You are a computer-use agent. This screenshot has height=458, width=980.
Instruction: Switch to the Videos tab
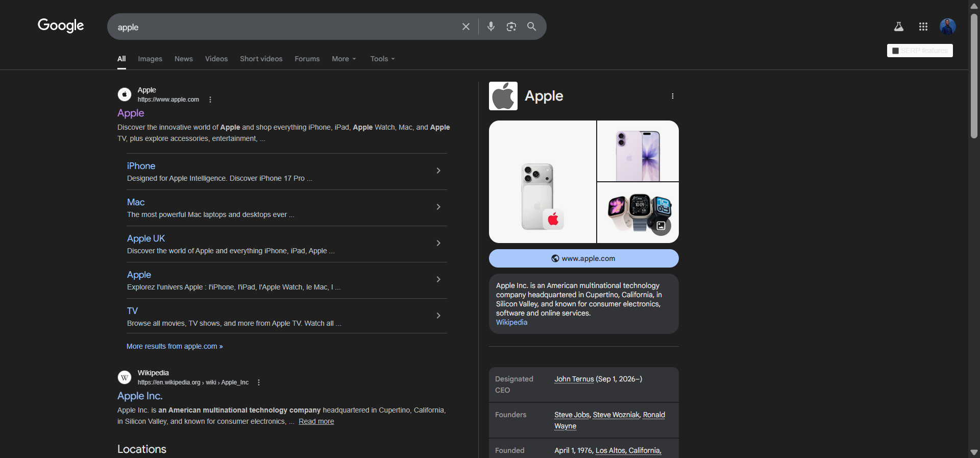[216, 59]
